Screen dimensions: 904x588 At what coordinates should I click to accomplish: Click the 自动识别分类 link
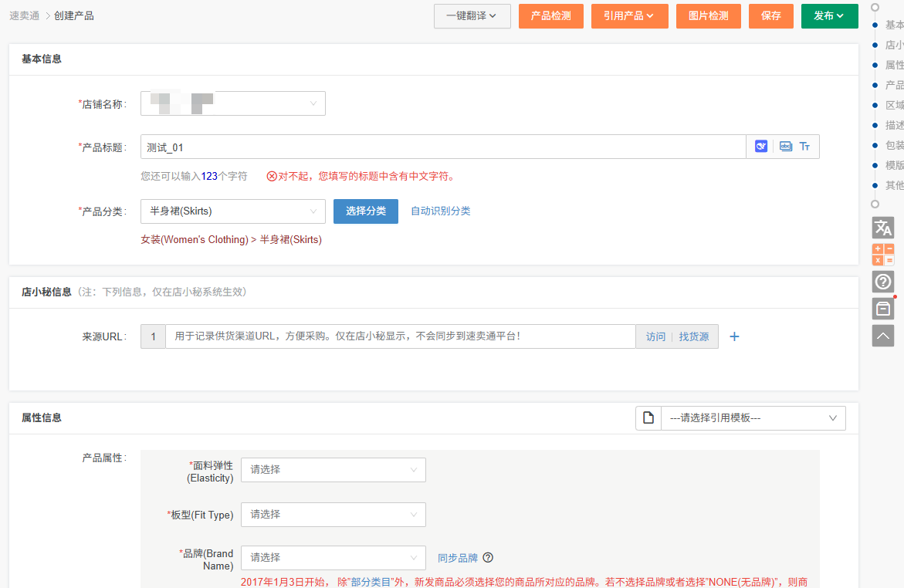(x=440, y=211)
